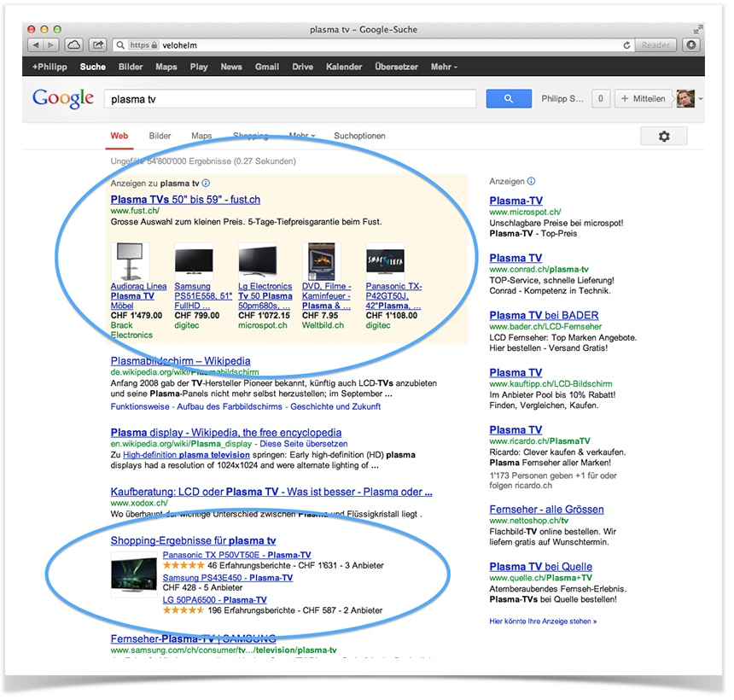Click the info icon beside right-column 'Anzeigen'
734x700 pixels.
pos(532,181)
